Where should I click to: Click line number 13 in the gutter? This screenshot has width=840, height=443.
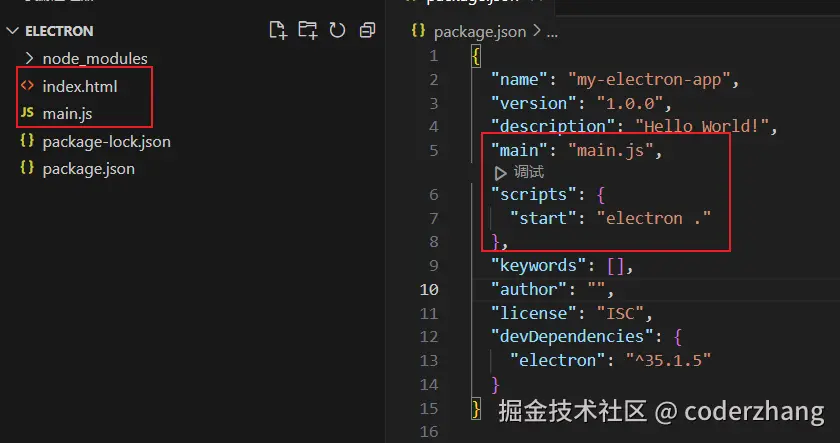tap(429, 361)
